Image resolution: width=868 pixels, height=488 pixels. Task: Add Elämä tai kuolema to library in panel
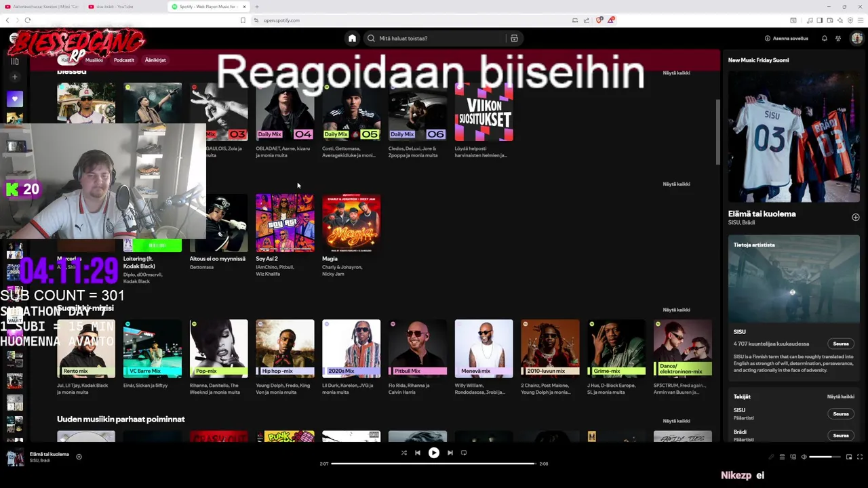[x=855, y=218]
